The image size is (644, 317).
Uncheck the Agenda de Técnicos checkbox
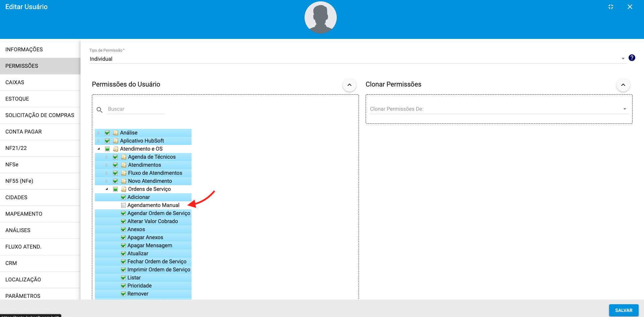point(115,157)
